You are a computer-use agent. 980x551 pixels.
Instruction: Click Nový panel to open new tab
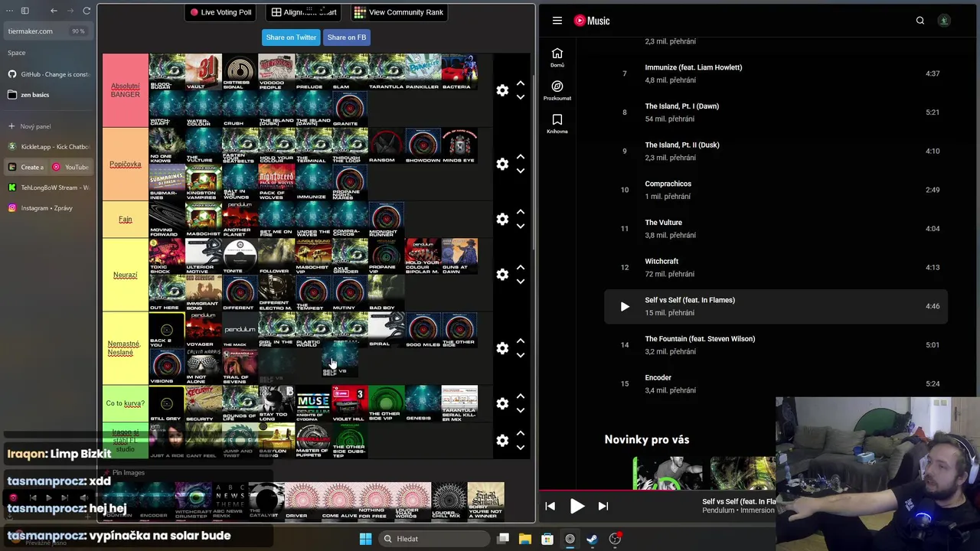pos(47,126)
